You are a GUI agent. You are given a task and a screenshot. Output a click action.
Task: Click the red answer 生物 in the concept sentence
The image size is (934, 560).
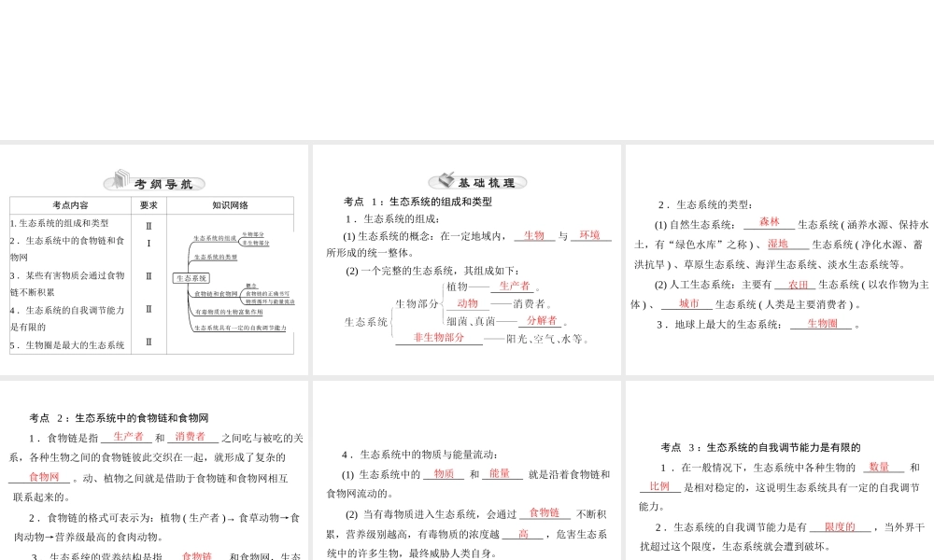tap(534, 235)
